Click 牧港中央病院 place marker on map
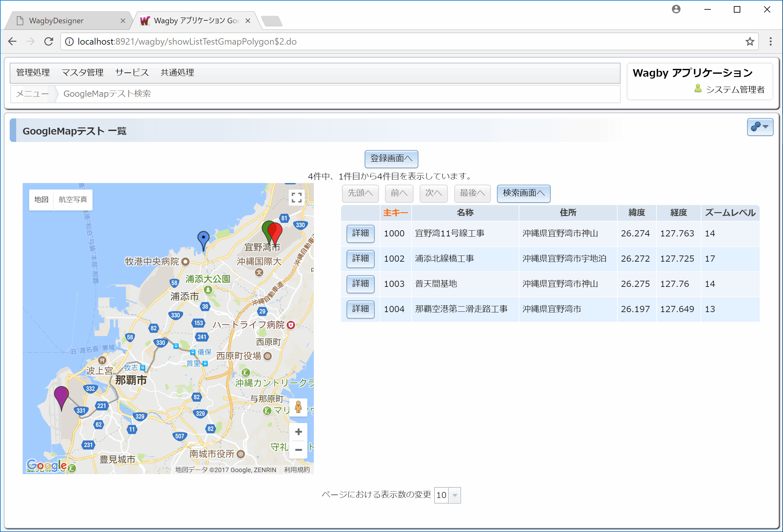Image resolution: width=783 pixels, height=532 pixels. pyautogui.click(x=186, y=261)
